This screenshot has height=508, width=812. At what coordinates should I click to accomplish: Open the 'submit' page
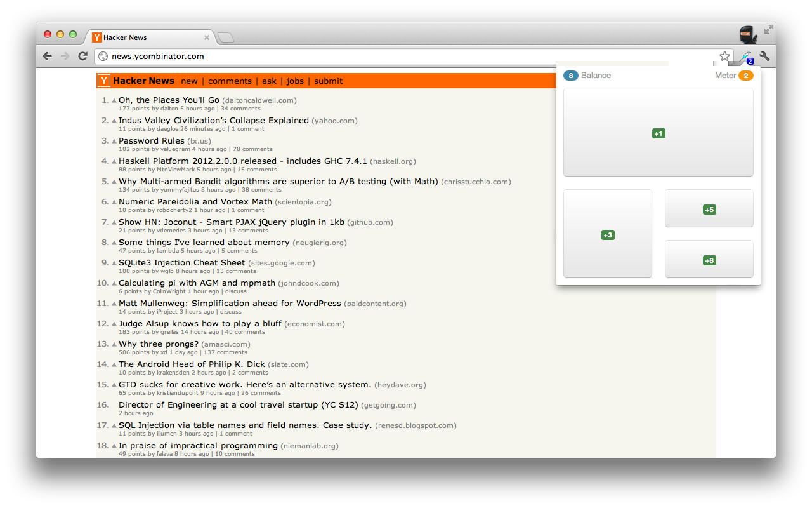click(x=328, y=81)
